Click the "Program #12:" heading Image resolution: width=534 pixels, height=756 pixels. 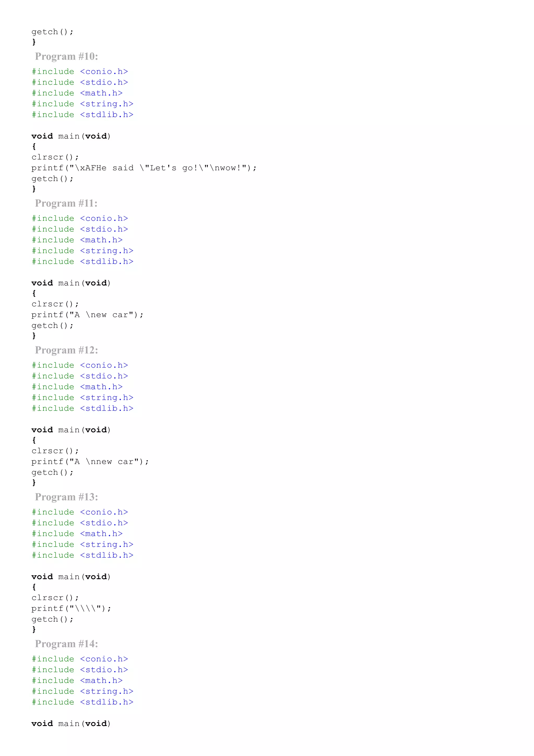[x=66, y=350]
